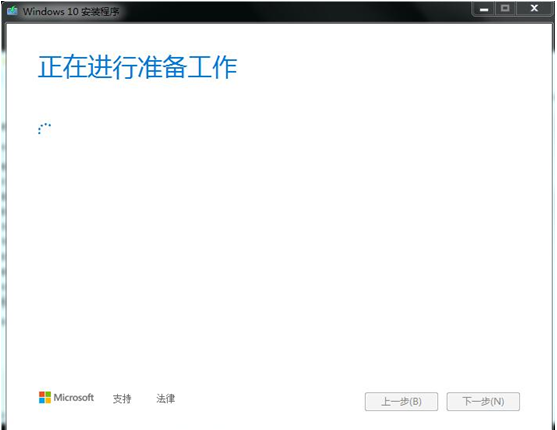Viewport: 557px width, 430px height.
Task: Click the 下一步(N) next button
Action: 483,402
